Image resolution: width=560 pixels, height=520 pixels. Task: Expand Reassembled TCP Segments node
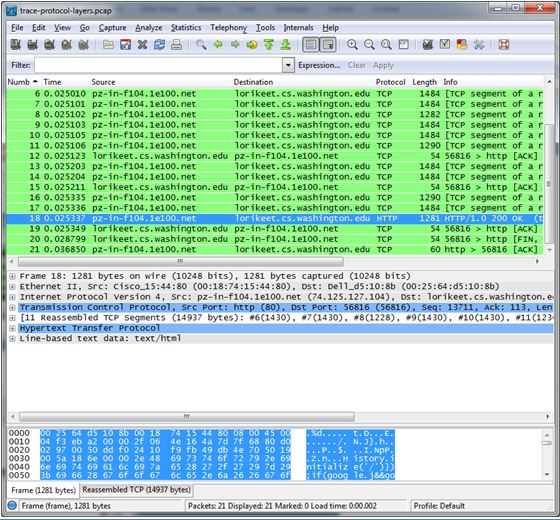coord(12,318)
